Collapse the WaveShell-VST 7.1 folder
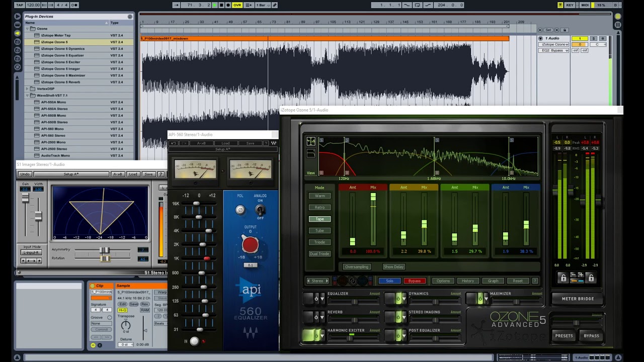Viewport: 644px width, 362px height. pos(27,95)
